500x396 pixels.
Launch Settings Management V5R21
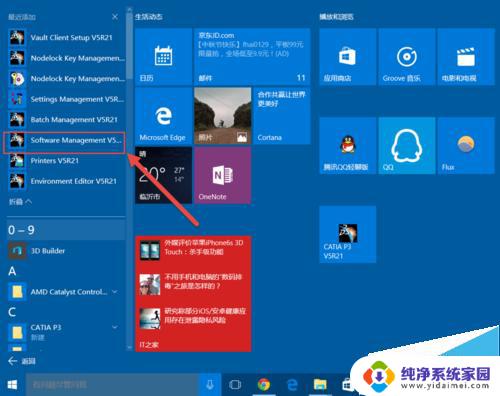pyautogui.click(x=66, y=99)
